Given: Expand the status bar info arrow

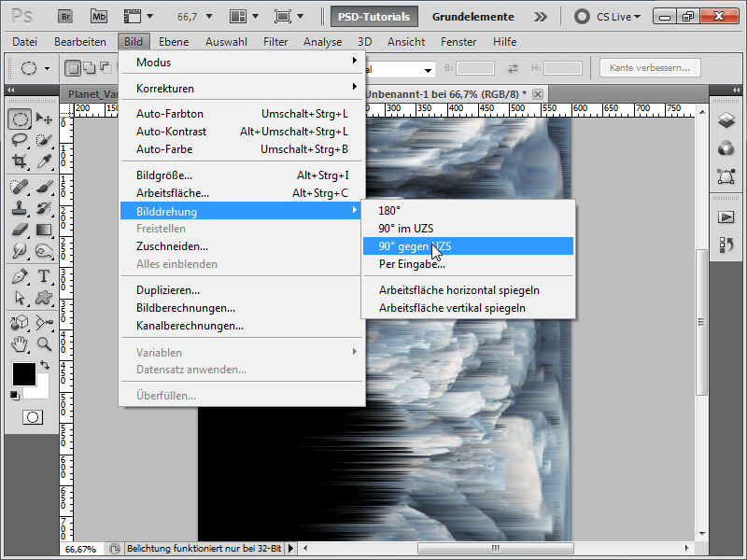Looking at the screenshot, I should click(x=290, y=549).
